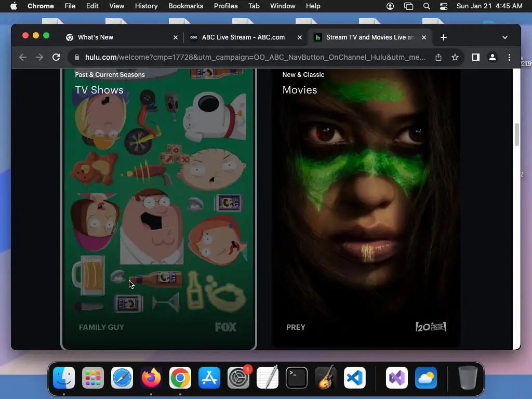532x399 pixels.
Task: Open Chrome three-dot menu
Action: [509, 57]
